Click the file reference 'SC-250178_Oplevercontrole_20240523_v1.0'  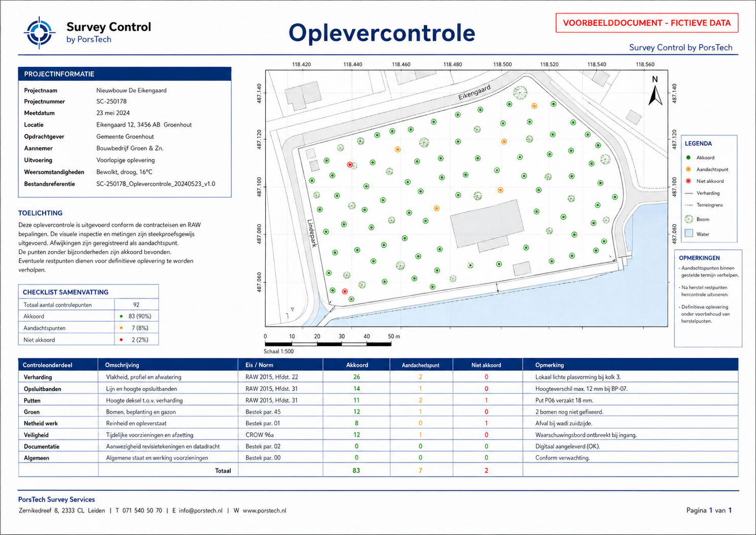tap(156, 184)
